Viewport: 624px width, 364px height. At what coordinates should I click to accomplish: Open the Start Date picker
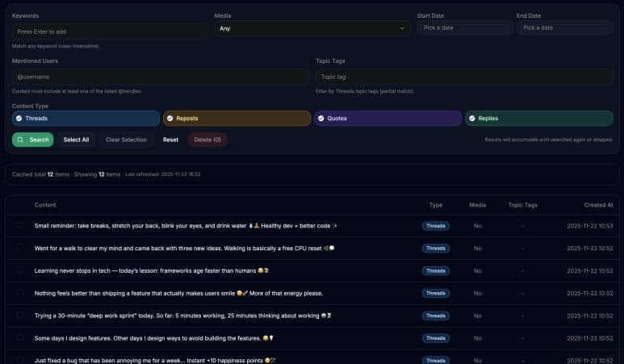pyautogui.click(x=464, y=28)
